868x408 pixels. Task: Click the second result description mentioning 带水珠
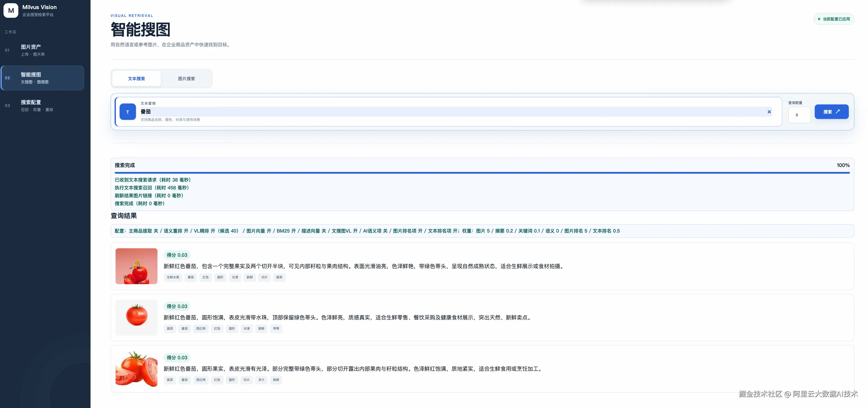pos(348,318)
